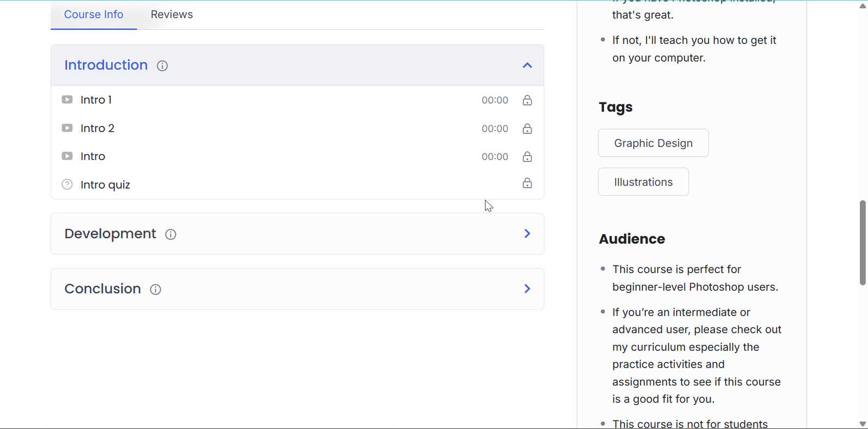
Task: Expand the Conclusion section arrow
Action: pyautogui.click(x=527, y=289)
